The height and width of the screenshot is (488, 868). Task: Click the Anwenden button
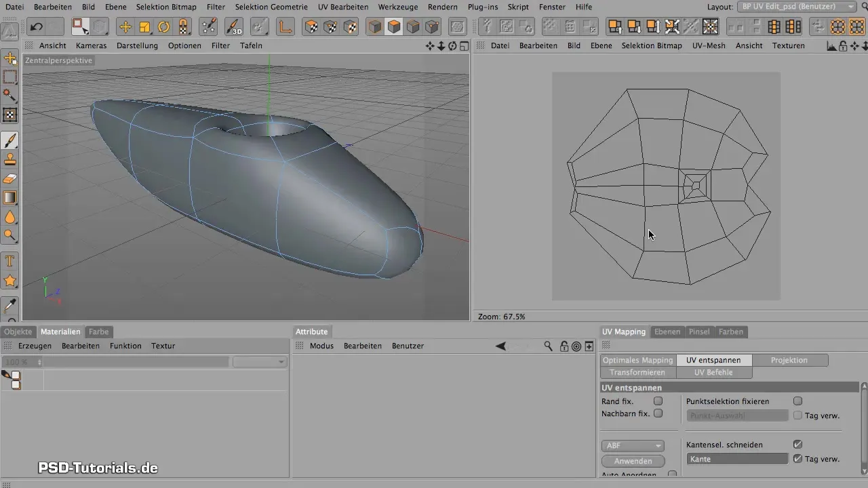click(x=633, y=462)
